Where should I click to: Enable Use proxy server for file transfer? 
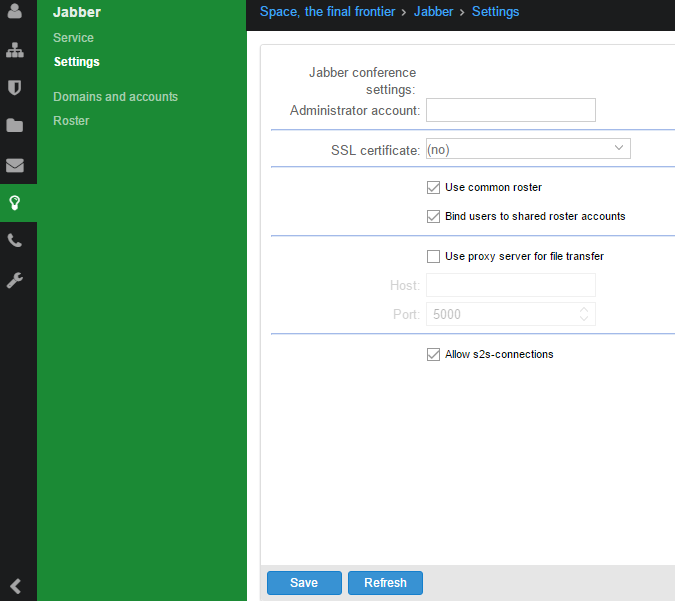click(x=433, y=257)
